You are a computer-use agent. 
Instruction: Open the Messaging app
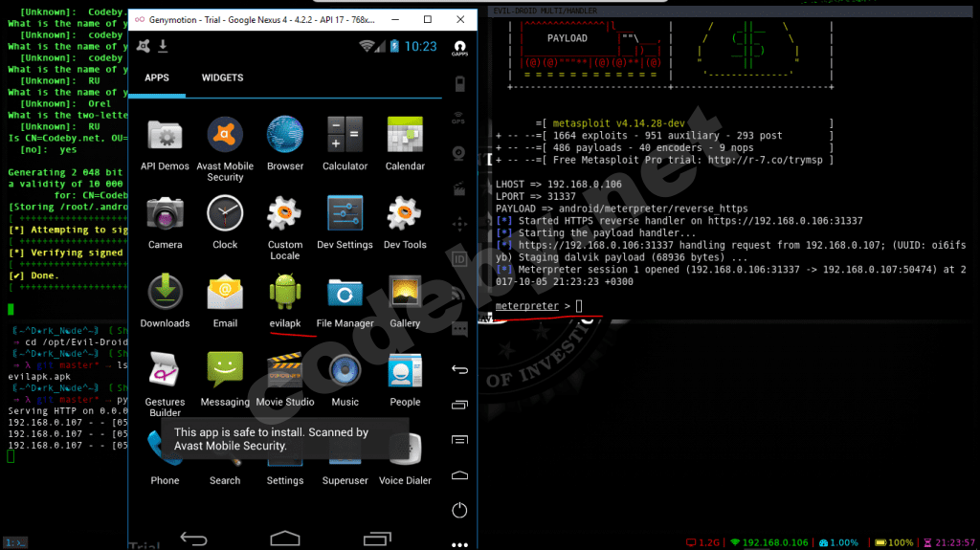[x=225, y=380]
